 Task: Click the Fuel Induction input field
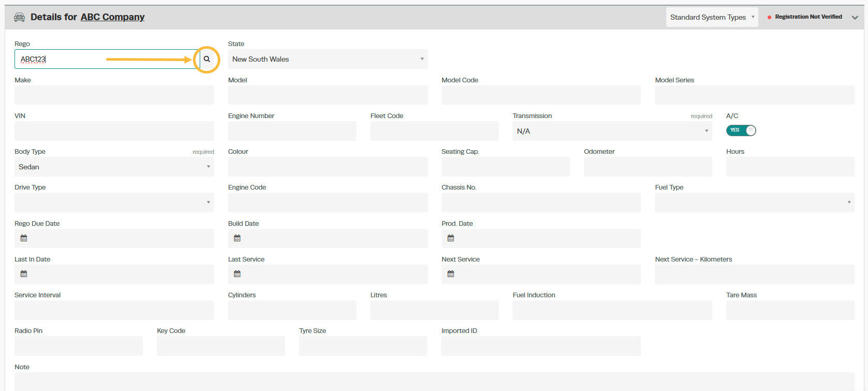[612, 310]
